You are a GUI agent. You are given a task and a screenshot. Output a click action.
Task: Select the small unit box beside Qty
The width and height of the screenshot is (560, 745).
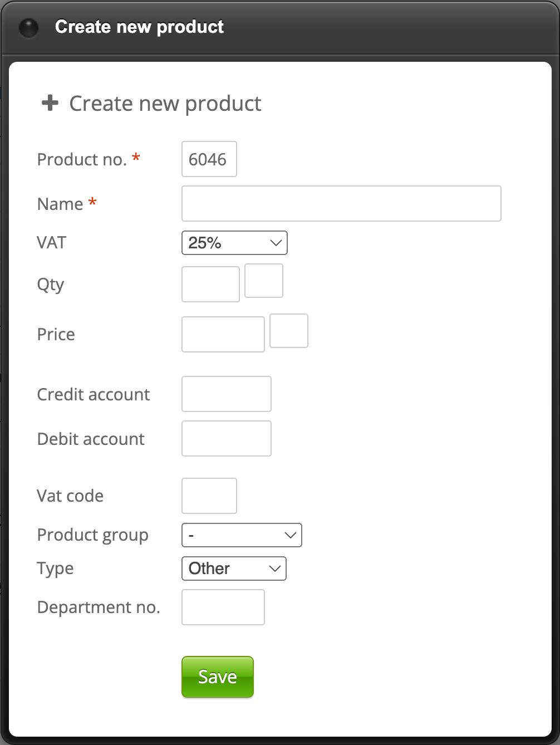tap(264, 281)
